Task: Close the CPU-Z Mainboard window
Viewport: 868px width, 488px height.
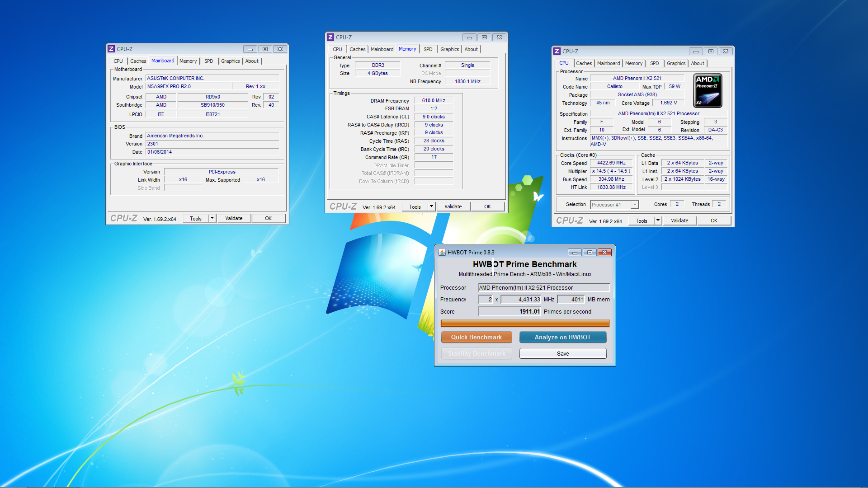Action: point(280,49)
